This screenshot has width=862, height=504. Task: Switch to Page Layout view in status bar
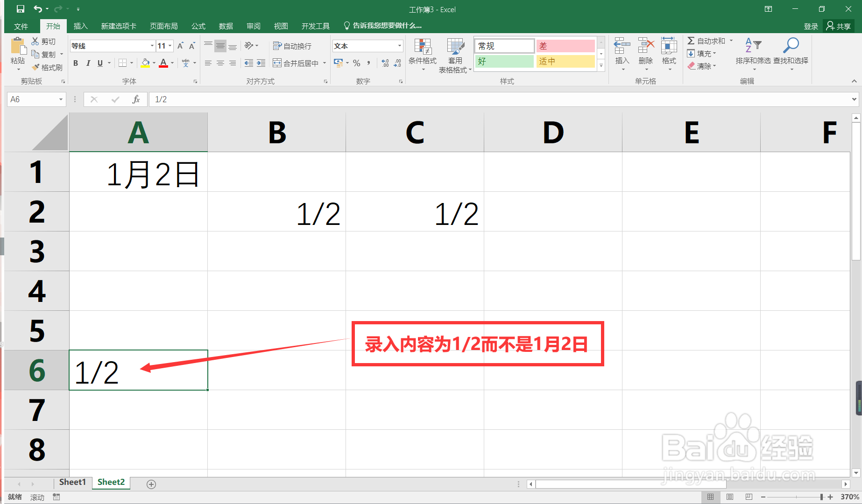(730, 497)
